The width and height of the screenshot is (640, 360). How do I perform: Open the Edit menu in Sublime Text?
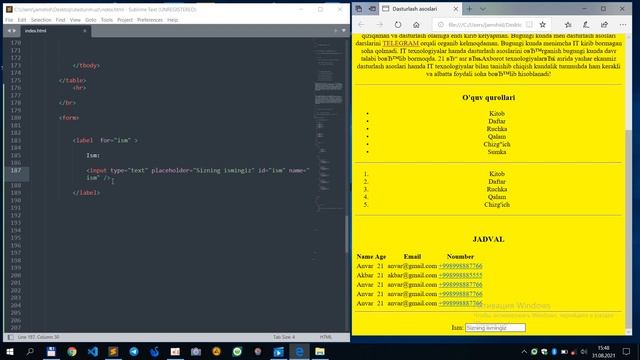[x=22, y=20]
